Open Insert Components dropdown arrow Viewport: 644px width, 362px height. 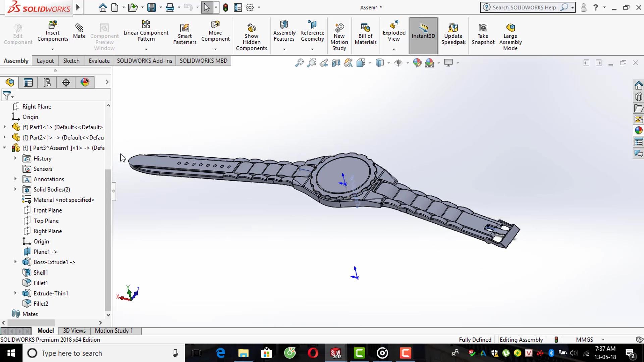53,49
